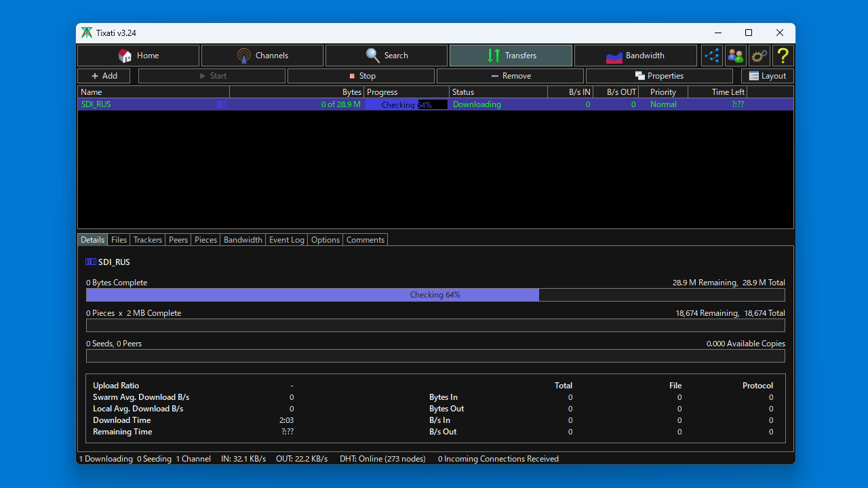This screenshot has height=488, width=868.
Task: Open transfer Properties
Action: click(x=659, y=76)
